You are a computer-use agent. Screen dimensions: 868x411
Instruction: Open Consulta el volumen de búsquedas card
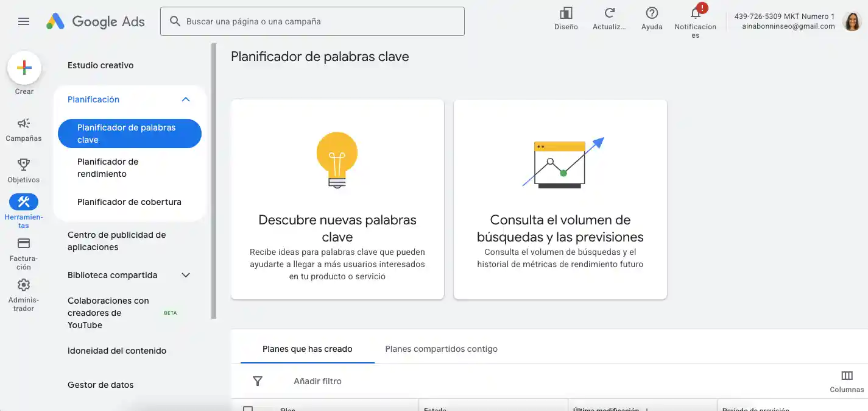pyautogui.click(x=560, y=199)
